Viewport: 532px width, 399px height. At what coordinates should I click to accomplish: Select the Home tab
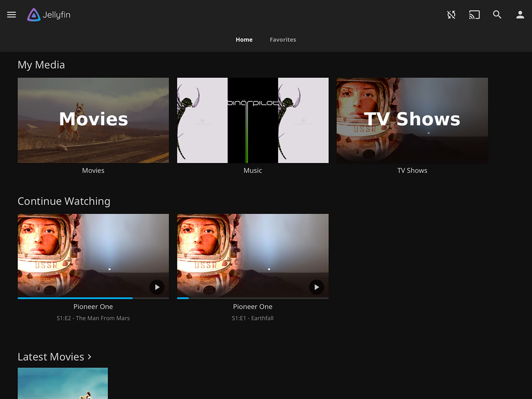pyautogui.click(x=244, y=39)
